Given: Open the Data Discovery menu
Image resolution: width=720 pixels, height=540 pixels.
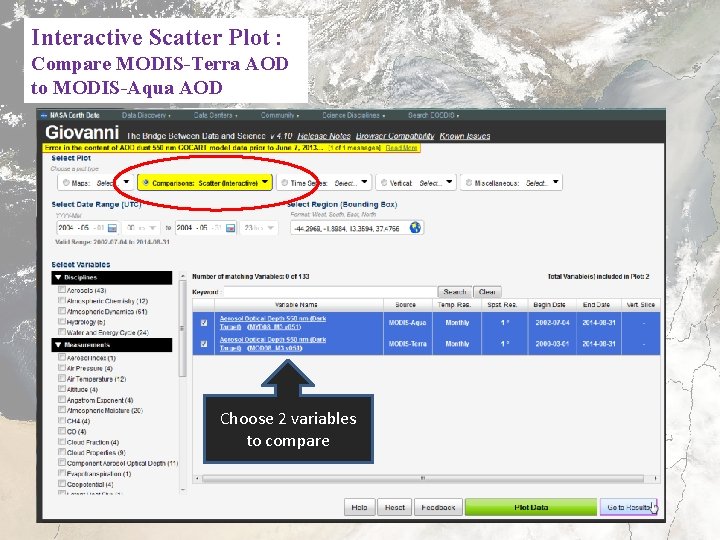Looking at the screenshot, I should [146, 115].
